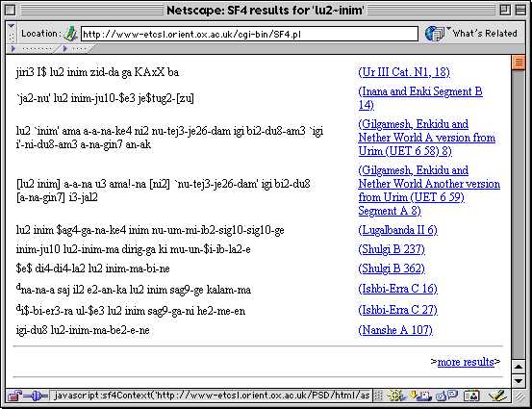Click the line starting 'na-na-a saj il2 e2-an-ka'
Screen dimensions: 532x409
pyautogui.click(x=134, y=289)
